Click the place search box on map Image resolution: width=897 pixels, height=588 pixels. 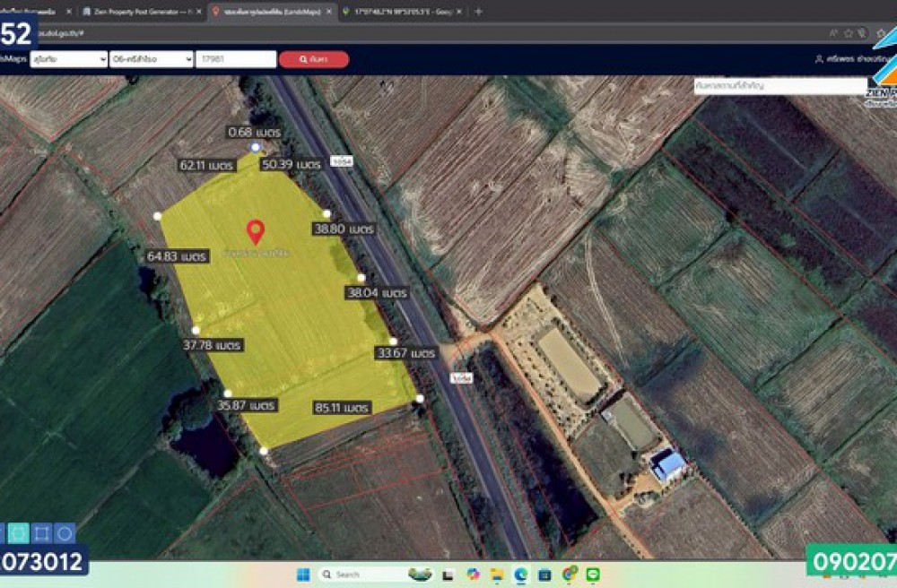pyautogui.click(x=779, y=85)
